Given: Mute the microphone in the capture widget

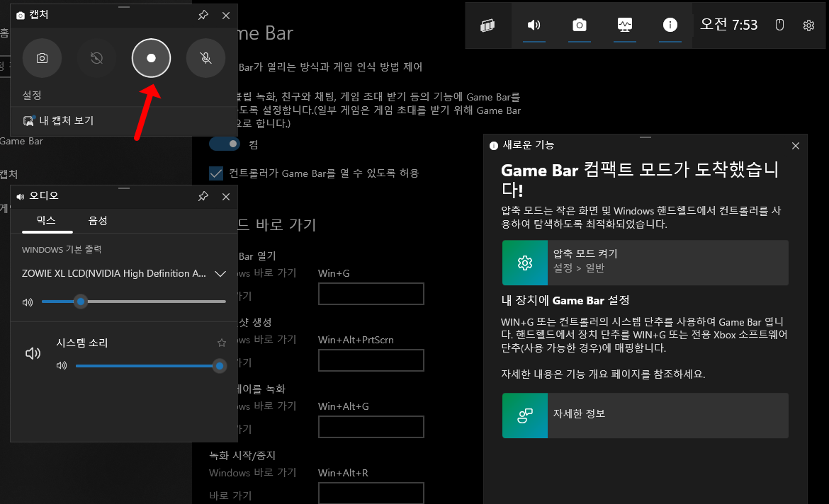Looking at the screenshot, I should (205, 58).
